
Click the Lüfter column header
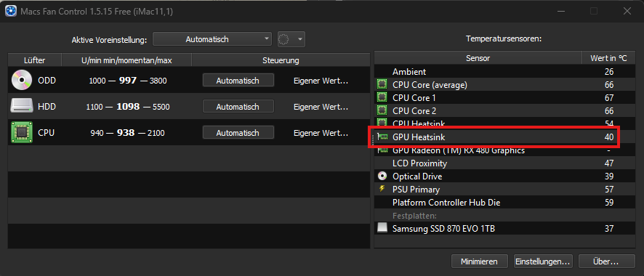pos(34,60)
